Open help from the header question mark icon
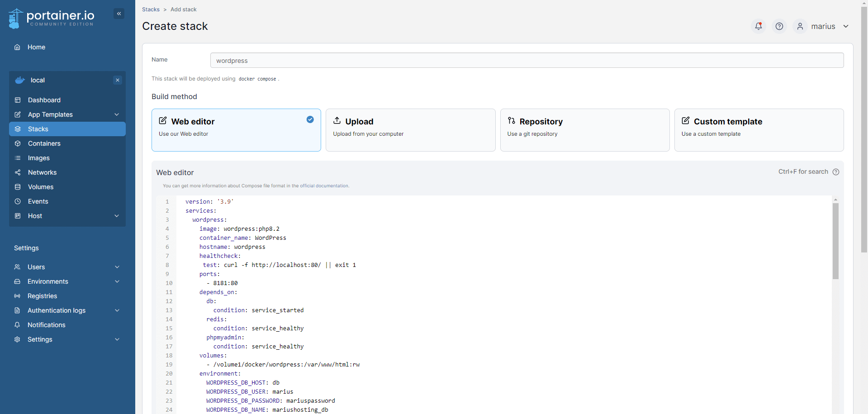Image resolution: width=868 pixels, height=414 pixels. 779,26
